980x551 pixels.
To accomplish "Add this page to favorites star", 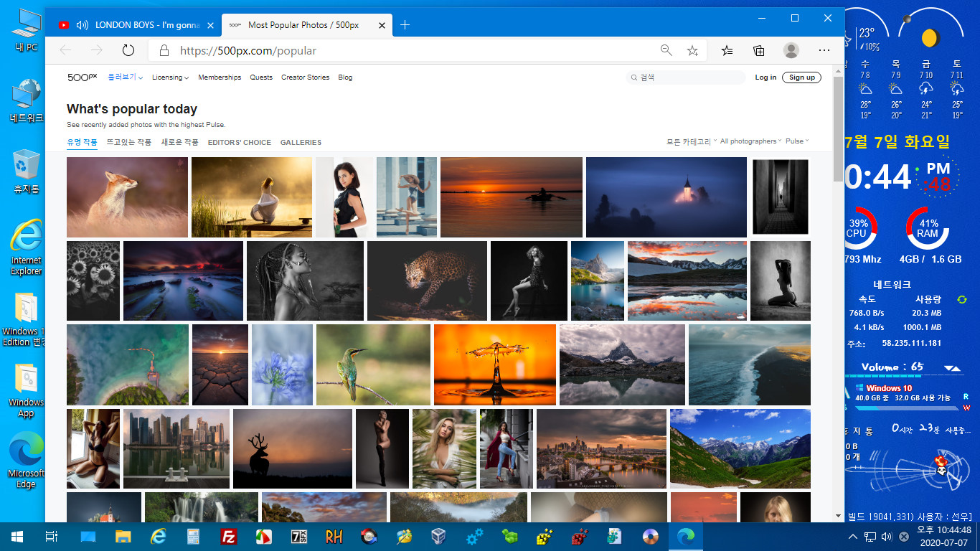I will (x=692, y=50).
